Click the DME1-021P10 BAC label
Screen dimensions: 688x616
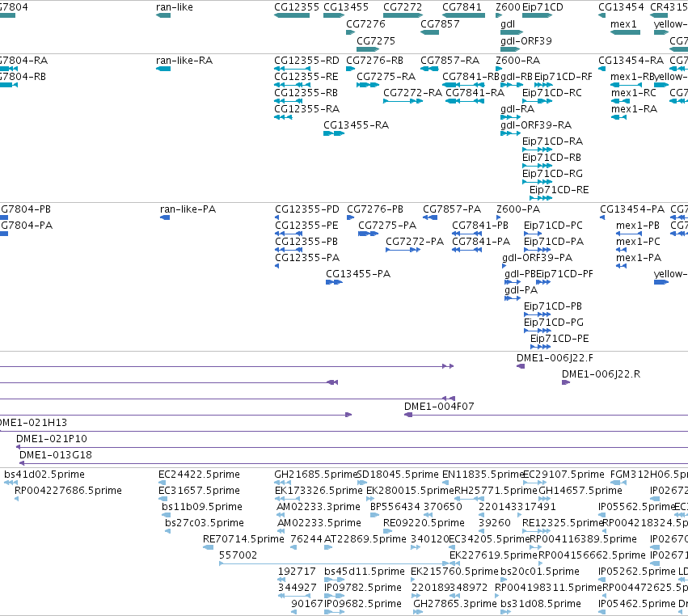click(x=51, y=439)
